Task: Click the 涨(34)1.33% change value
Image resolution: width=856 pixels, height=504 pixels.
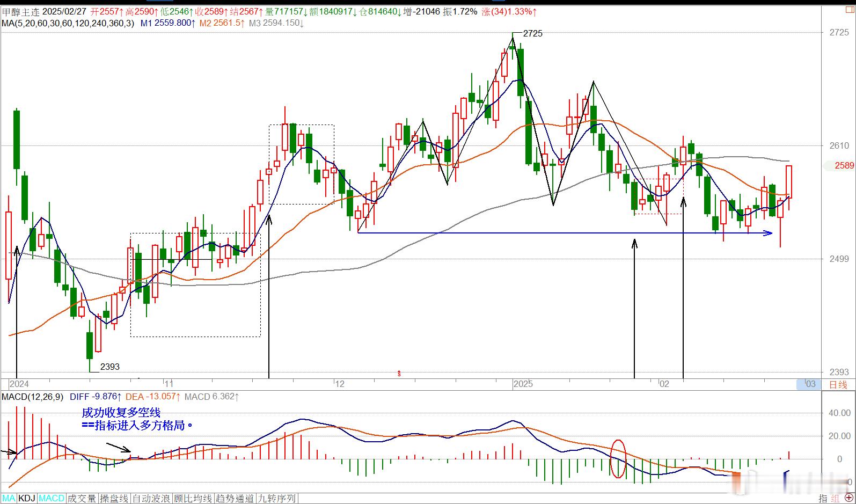Action: tap(509, 11)
